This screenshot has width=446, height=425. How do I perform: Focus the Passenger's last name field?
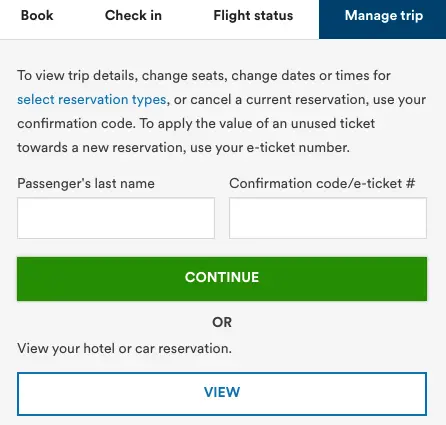[x=116, y=218]
